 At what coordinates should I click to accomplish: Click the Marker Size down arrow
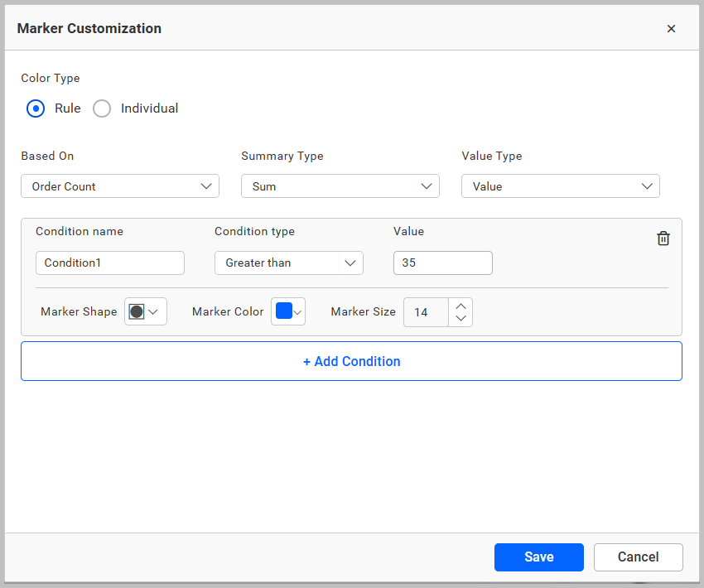tap(460, 318)
